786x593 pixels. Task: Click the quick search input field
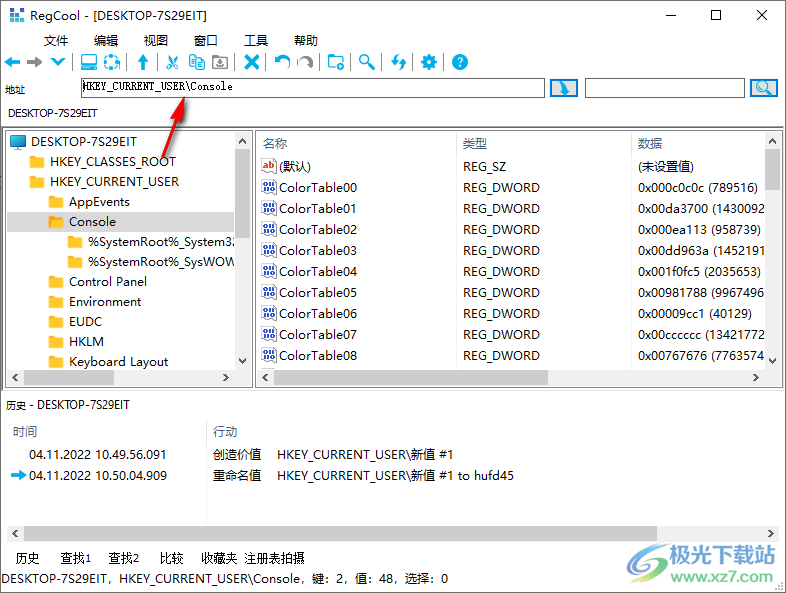[665, 88]
